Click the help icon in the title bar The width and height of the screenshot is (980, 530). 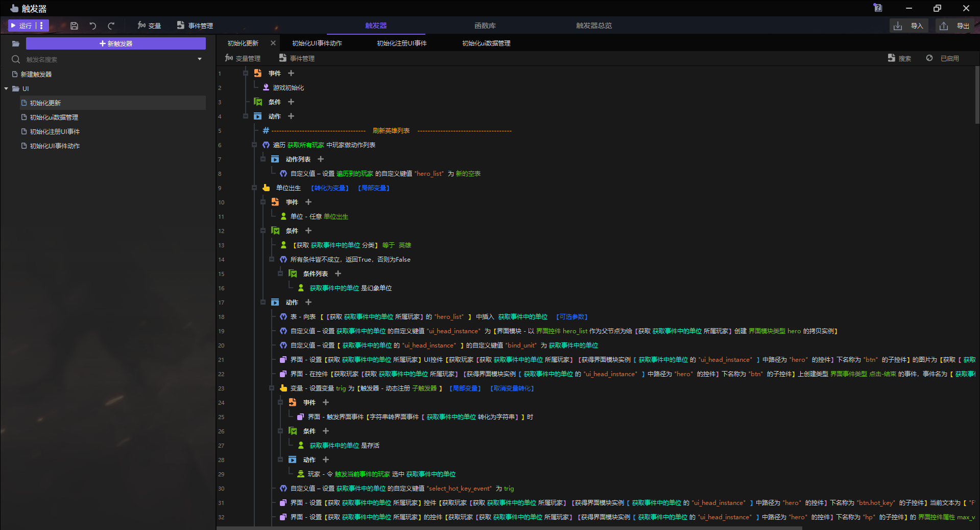click(x=878, y=8)
